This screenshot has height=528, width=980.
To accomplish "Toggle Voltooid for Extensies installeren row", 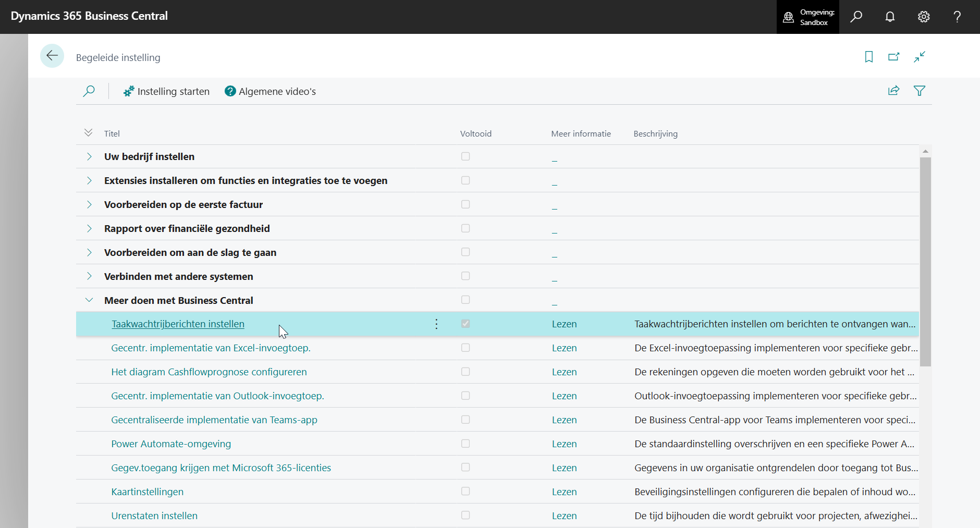I will pos(465,180).
